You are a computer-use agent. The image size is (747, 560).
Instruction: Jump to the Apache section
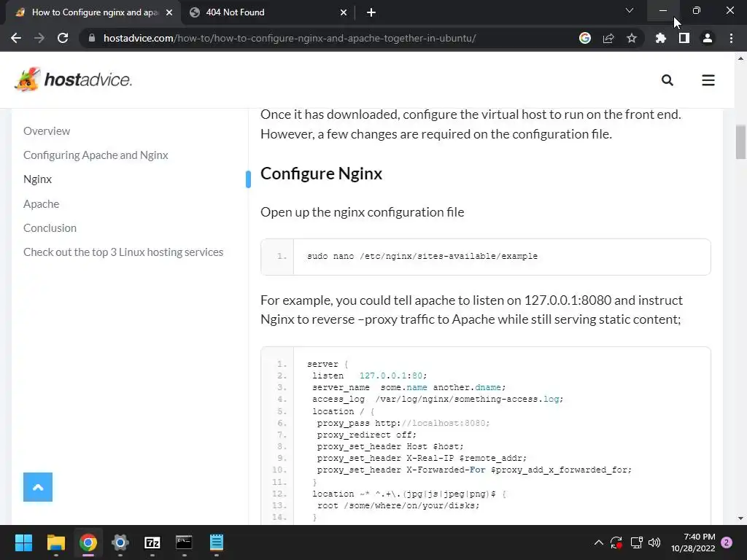point(42,204)
